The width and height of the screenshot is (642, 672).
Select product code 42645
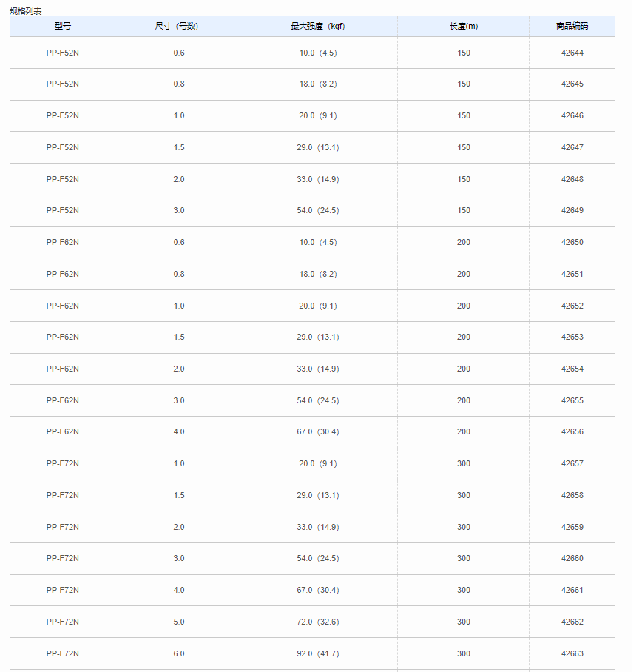click(572, 84)
